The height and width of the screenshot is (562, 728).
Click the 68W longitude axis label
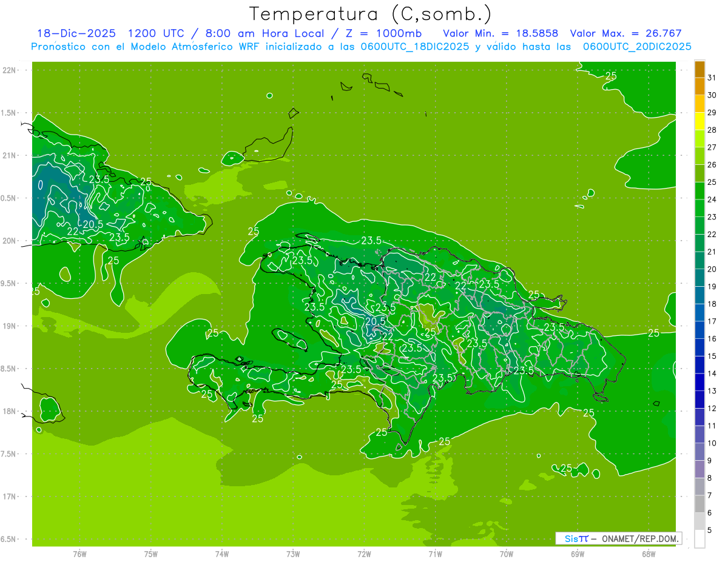click(x=648, y=554)
